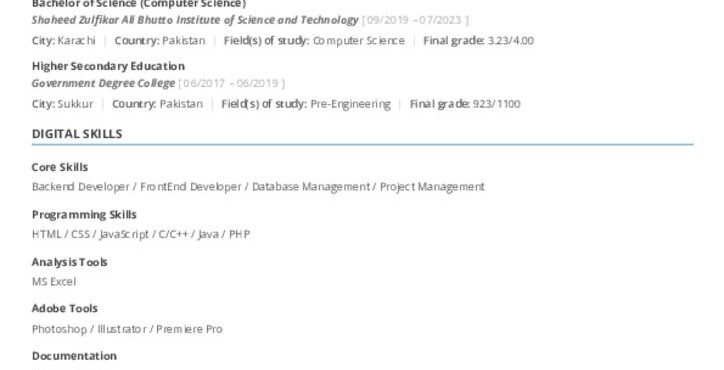Select the Government Degree College text
Screen dimensions: 724x370
pos(103,83)
